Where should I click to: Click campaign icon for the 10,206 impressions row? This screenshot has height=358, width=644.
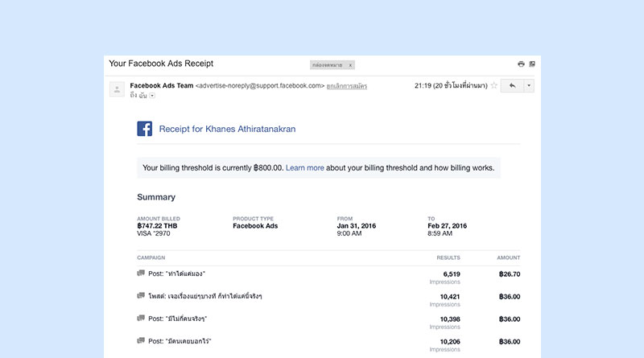(141, 341)
